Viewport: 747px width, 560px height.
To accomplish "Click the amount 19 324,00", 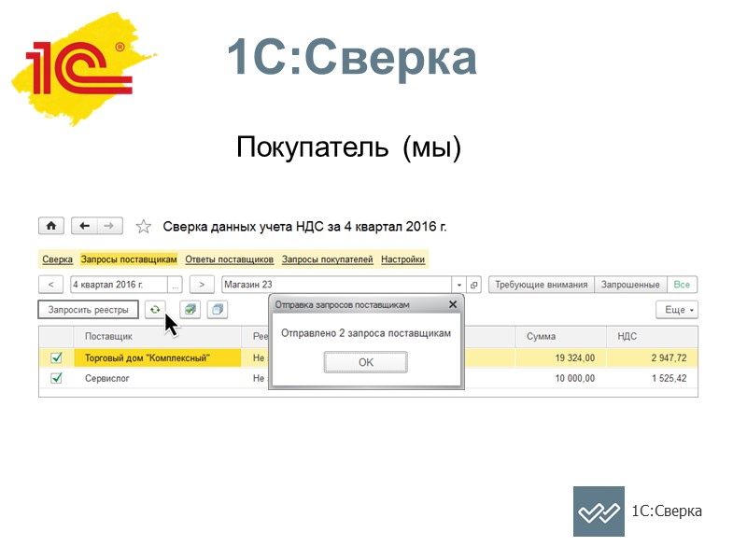I will coord(574,358).
